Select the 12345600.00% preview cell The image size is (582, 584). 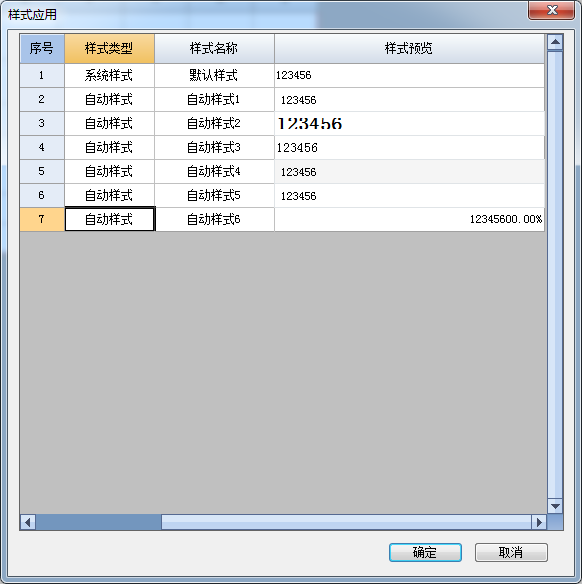tap(409, 219)
